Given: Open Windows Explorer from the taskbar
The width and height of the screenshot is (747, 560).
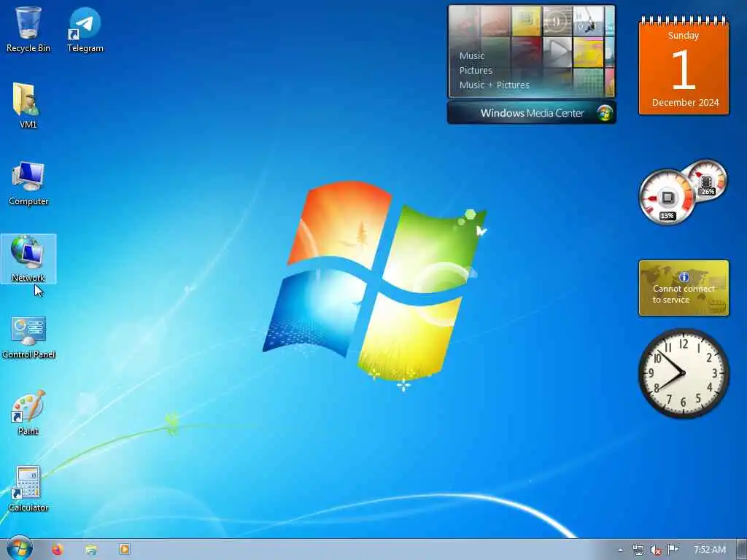Looking at the screenshot, I should pyautogui.click(x=90, y=550).
